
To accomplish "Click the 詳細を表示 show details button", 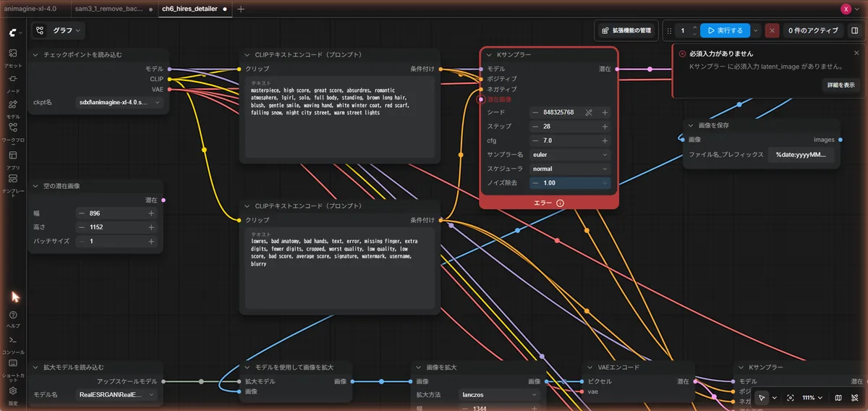I will pos(841,85).
